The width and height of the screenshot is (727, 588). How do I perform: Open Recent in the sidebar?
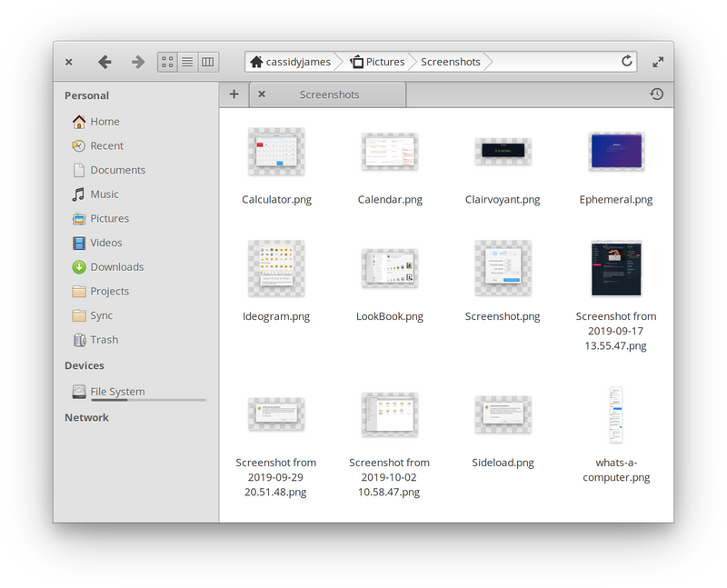coord(134,145)
